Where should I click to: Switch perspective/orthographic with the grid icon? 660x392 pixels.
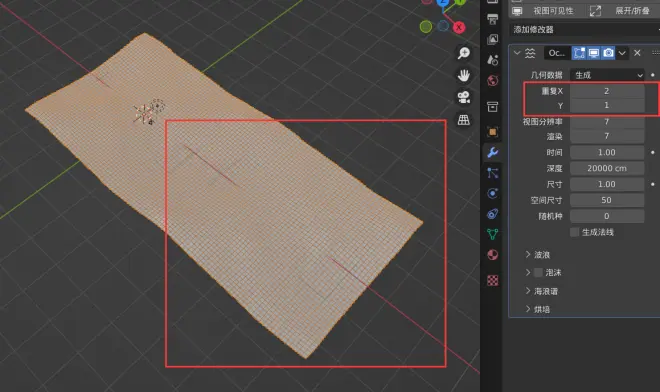pos(464,120)
